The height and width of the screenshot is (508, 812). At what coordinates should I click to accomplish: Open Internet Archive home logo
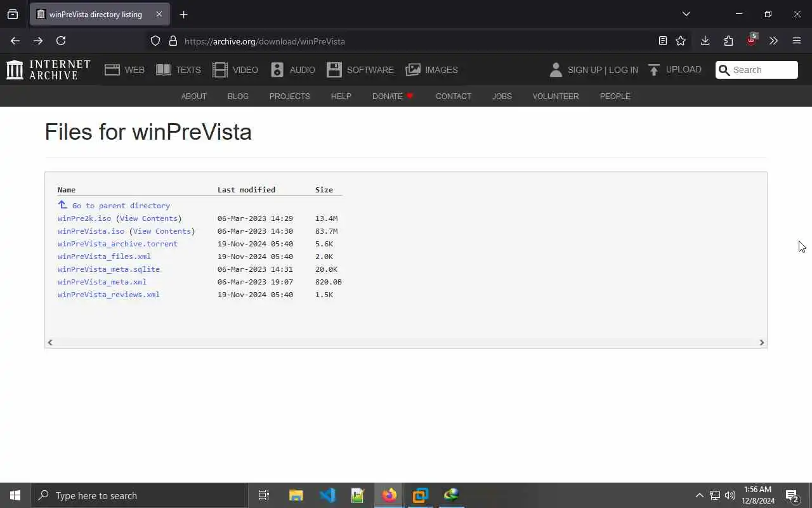[x=48, y=70]
